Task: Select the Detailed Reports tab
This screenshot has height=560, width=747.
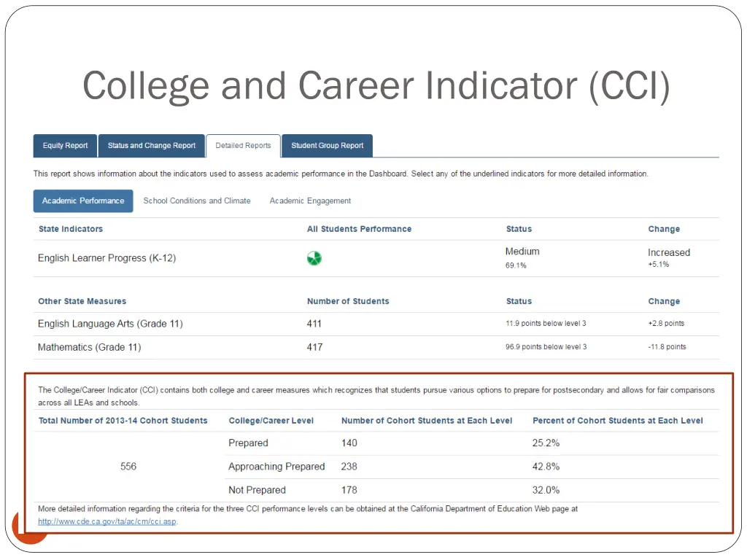Action: [243, 146]
